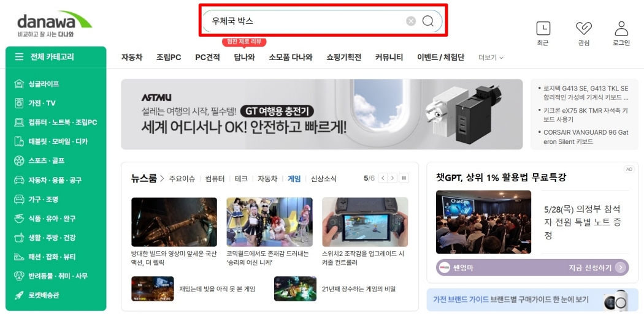Open 재밌는데 빛을 아직 못 본 게임 article
Screen dimensions: 644x316
pyautogui.click(x=217, y=289)
